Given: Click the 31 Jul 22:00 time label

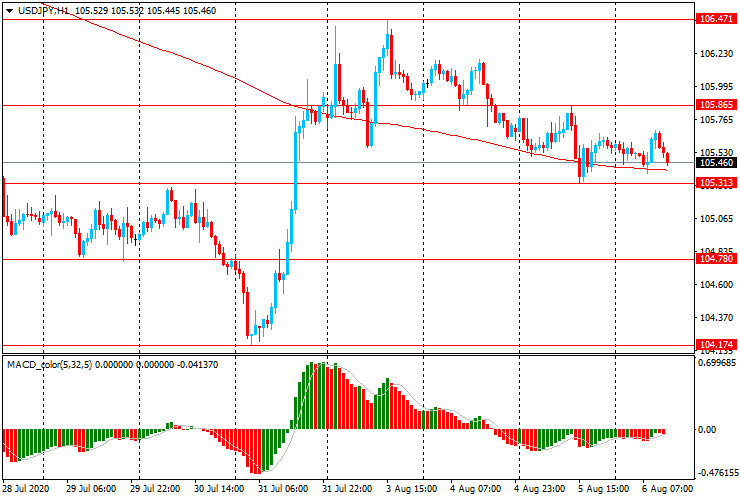Looking at the screenshot, I should tap(347, 489).
